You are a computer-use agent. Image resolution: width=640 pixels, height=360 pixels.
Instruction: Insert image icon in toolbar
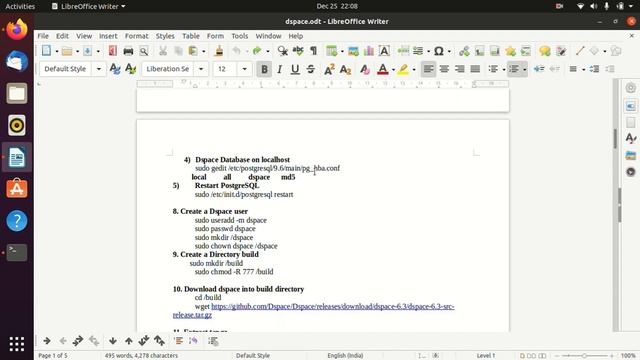pos(353,51)
